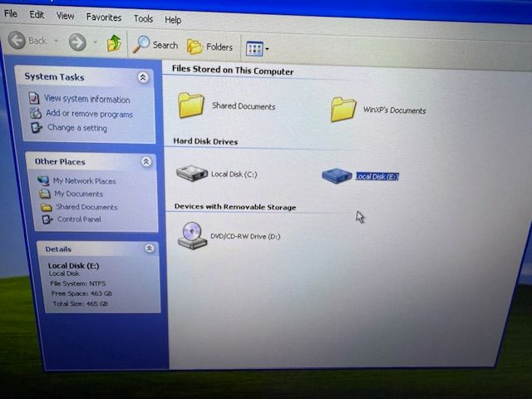The width and height of the screenshot is (532, 399).
Task: Click the Shared Documents sidebar folder icon
Action: [x=47, y=207]
